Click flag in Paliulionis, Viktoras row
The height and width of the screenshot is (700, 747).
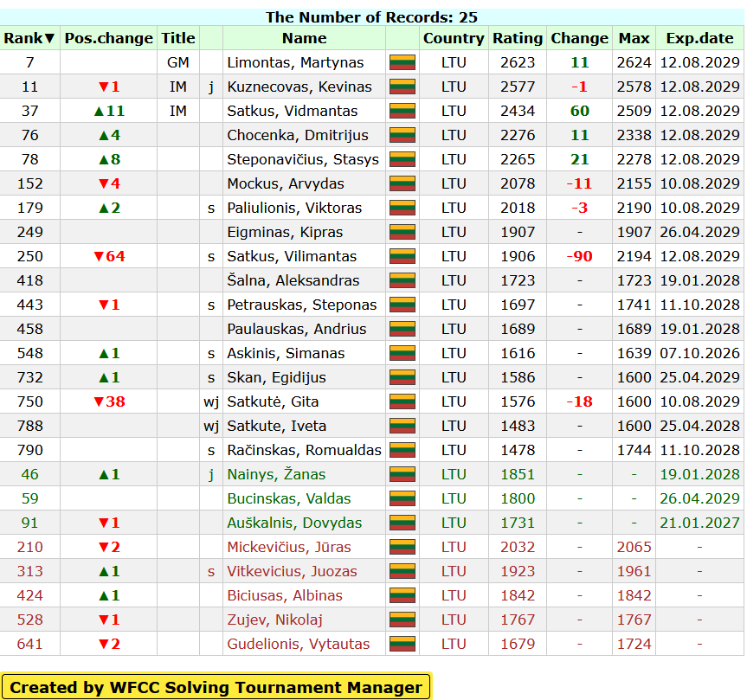pyautogui.click(x=402, y=208)
